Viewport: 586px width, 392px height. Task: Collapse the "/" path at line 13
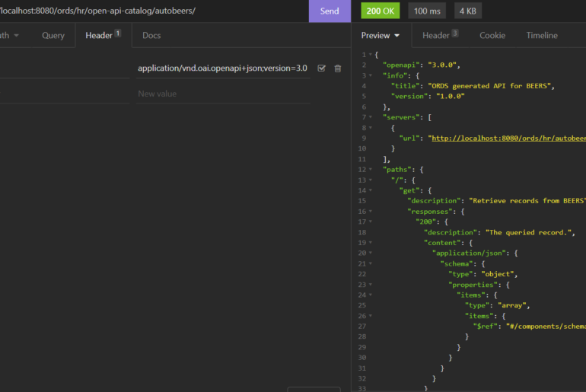click(x=371, y=180)
